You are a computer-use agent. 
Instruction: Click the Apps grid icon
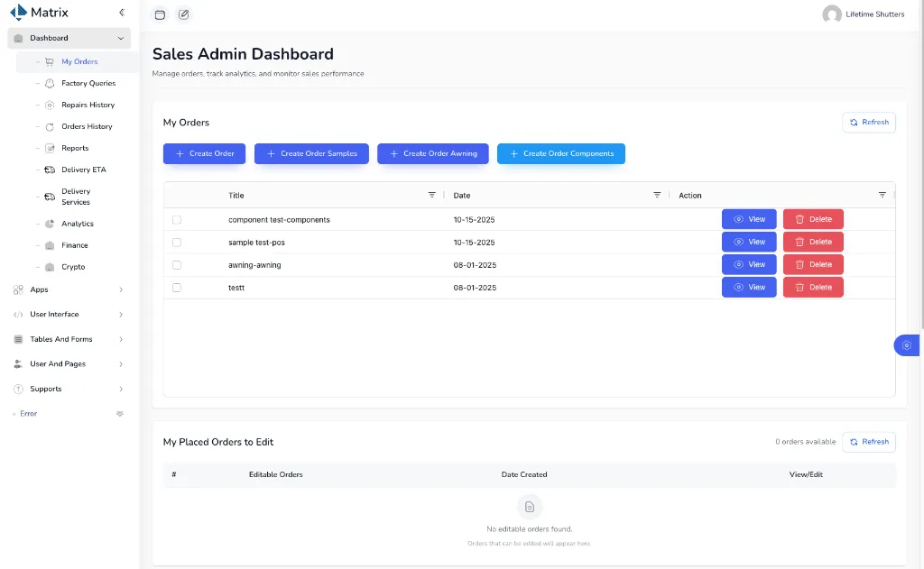coord(18,289)
